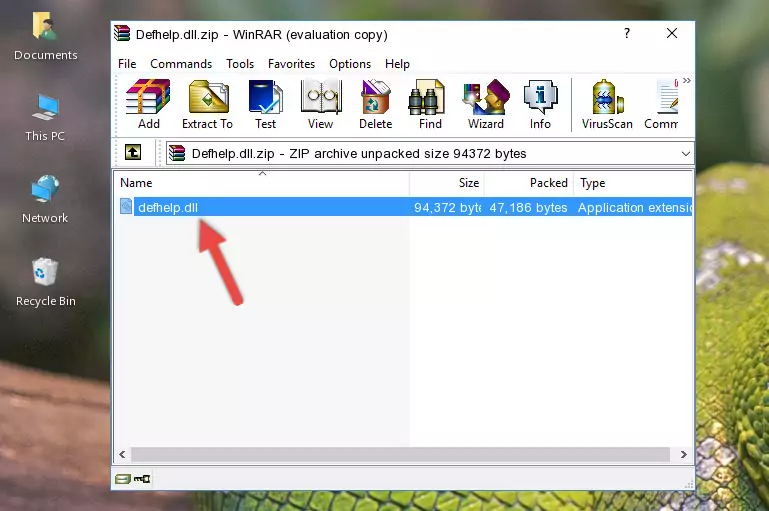The image size is (769, 511).
Task: Select the Recycle Bin desktop icon
Action: point(46,282)
